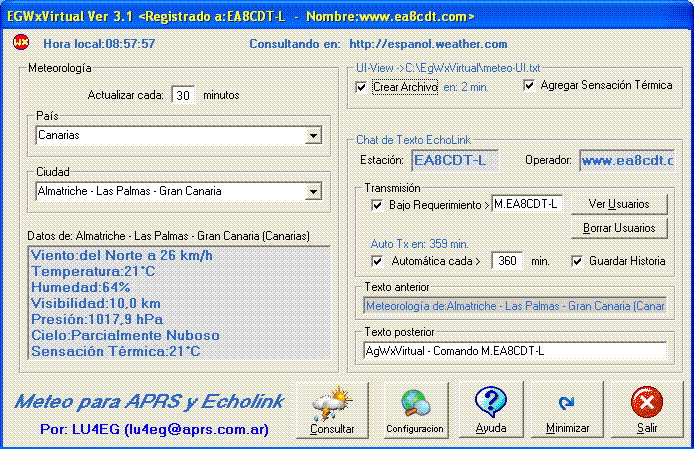Click the Automática cada 360 minutes field
Image resolution: width=694 pixels, height=449 pixels.
(507, 261)
